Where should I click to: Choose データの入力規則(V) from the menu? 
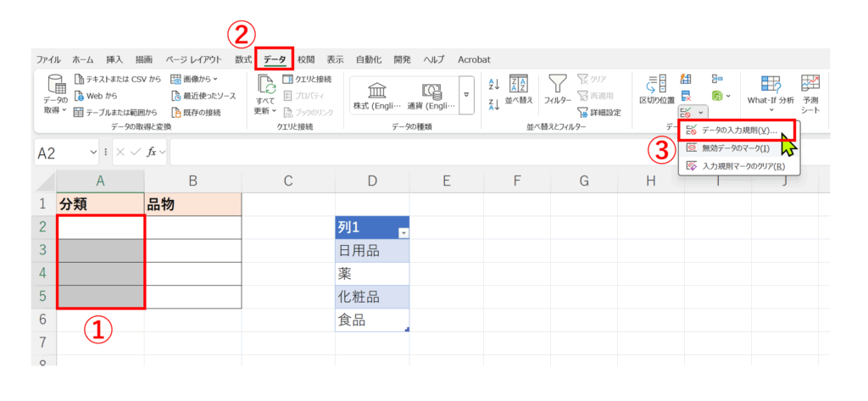(738, 131)
